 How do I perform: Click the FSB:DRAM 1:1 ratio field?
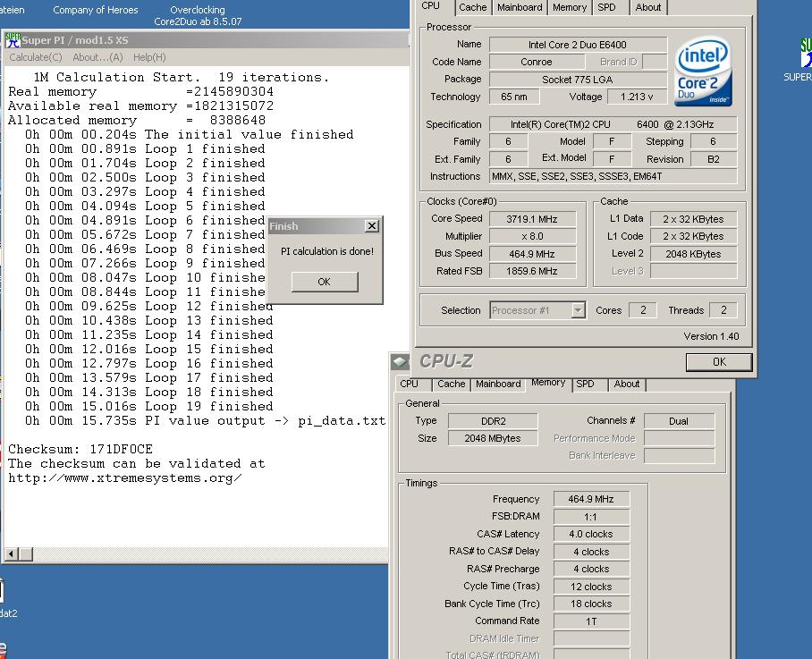(591, 517)
